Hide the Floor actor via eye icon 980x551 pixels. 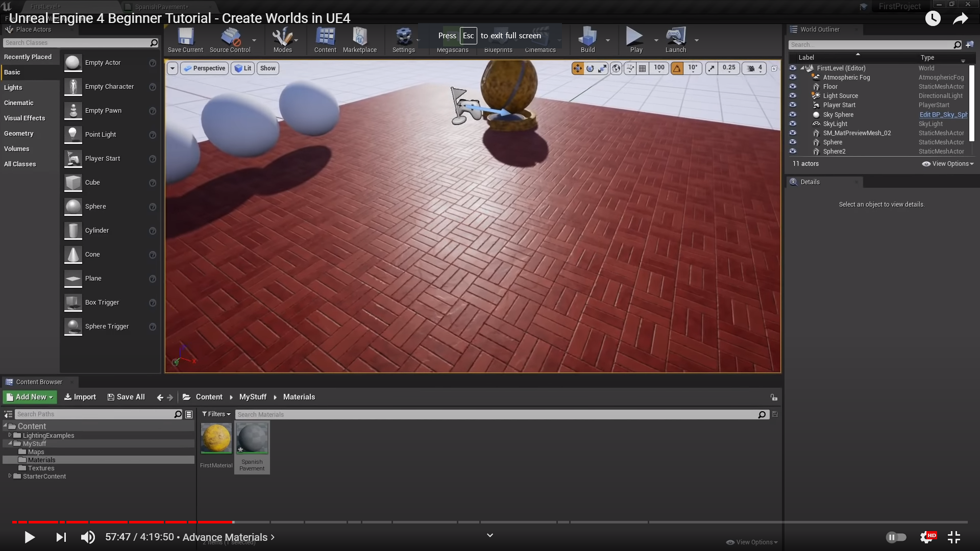(x=793, y=87)
